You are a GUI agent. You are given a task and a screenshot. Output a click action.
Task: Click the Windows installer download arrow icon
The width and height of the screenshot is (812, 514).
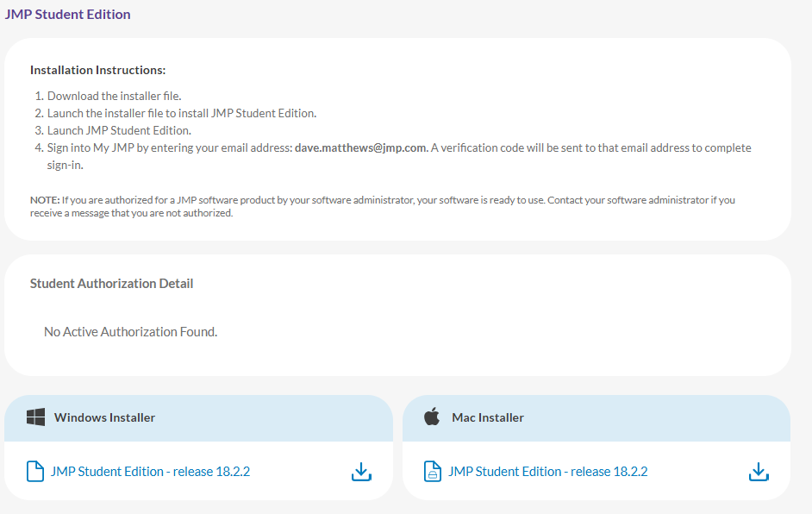361,472
